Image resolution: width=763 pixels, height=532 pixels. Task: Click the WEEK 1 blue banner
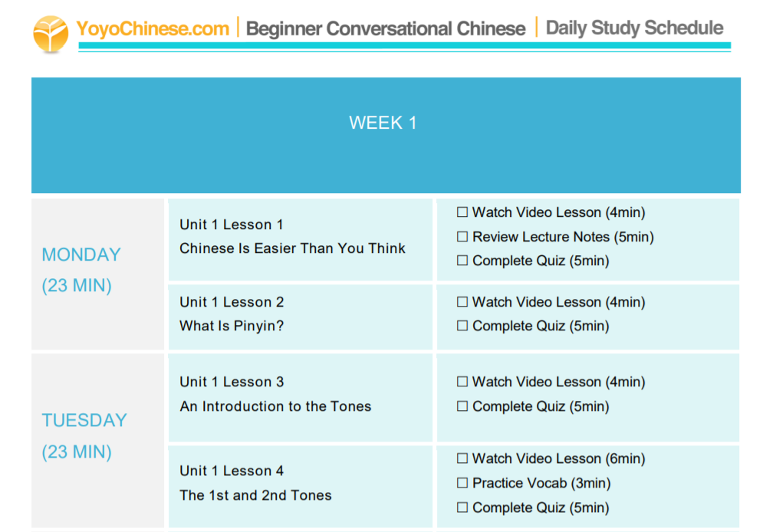coord(385,135)
